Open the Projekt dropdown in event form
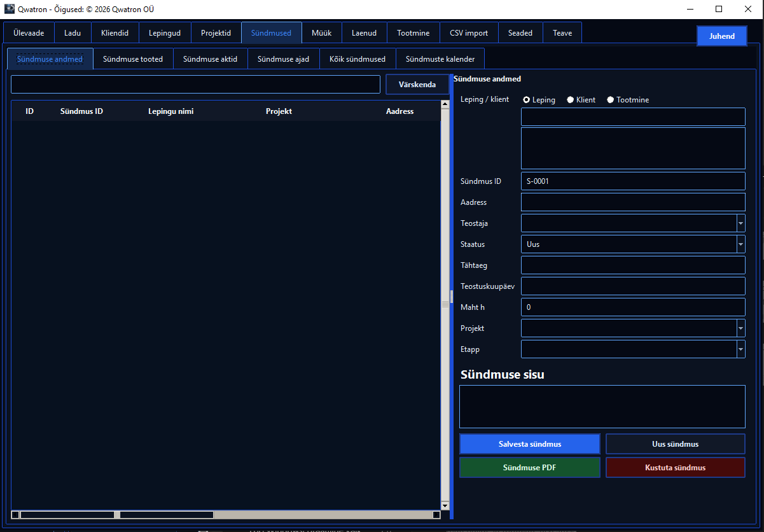The width and height of the screenshot is (764, 532). coord(740,328)
